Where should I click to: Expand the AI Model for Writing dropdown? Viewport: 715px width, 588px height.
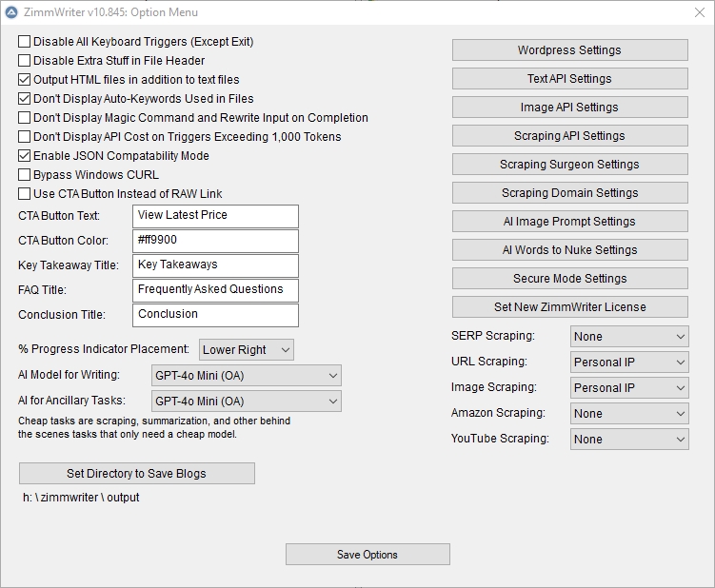[x=246, y=376]
